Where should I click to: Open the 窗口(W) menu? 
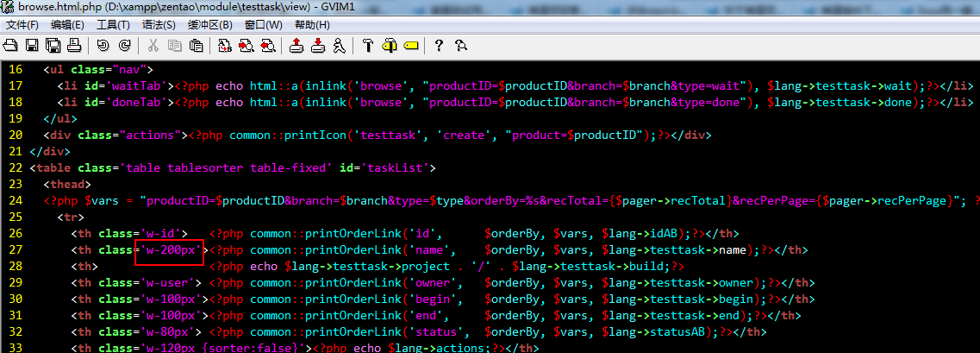point(263,24)
